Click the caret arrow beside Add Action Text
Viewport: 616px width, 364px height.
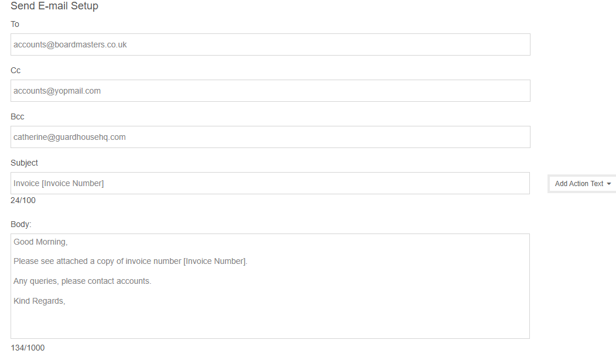[x=609, y=184]
